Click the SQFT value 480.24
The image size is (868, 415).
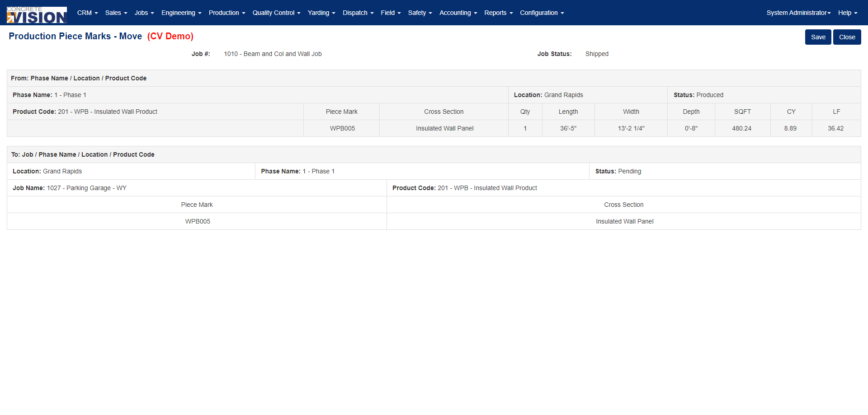(741, 128)
